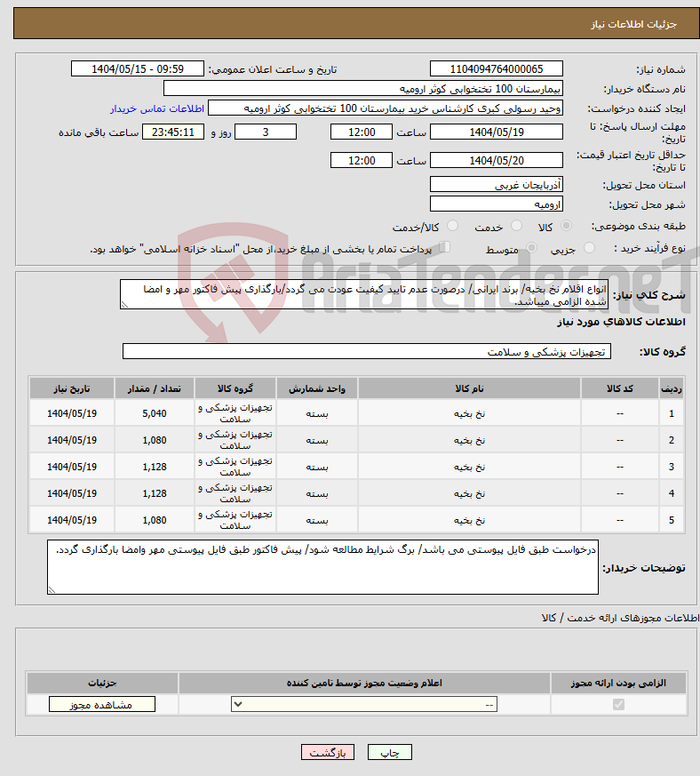This screenshot has height=776, width=700.
Task: Click the delivery city field ارومیه
Action: pyautogui.click(x=497, y=204)
